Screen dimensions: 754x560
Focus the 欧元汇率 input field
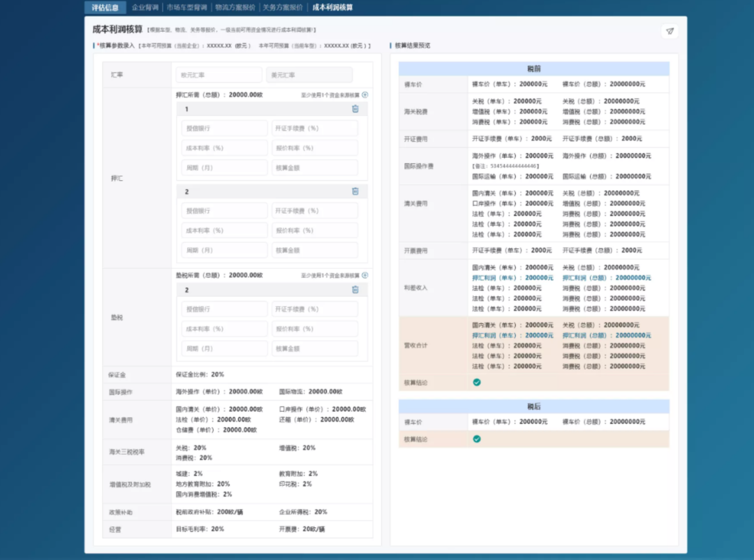pyautogui.click(x=219, y=75)
